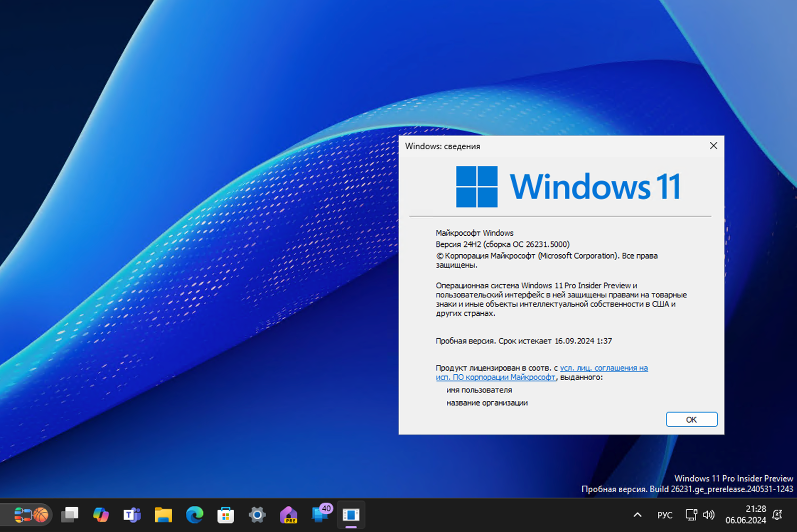
Task: Switch input language via РУС indicator
Action: (x=665, y=515)
